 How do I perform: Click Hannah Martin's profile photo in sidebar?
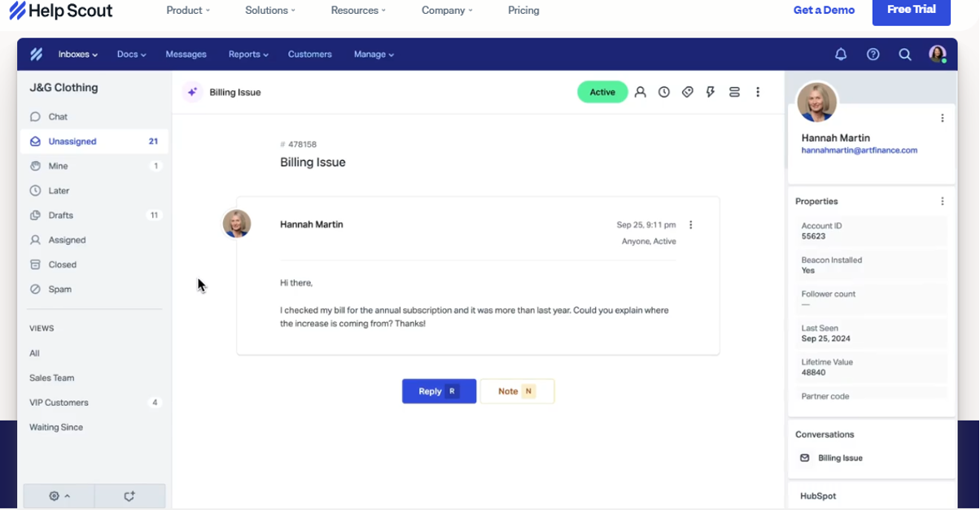click(817, 102)
